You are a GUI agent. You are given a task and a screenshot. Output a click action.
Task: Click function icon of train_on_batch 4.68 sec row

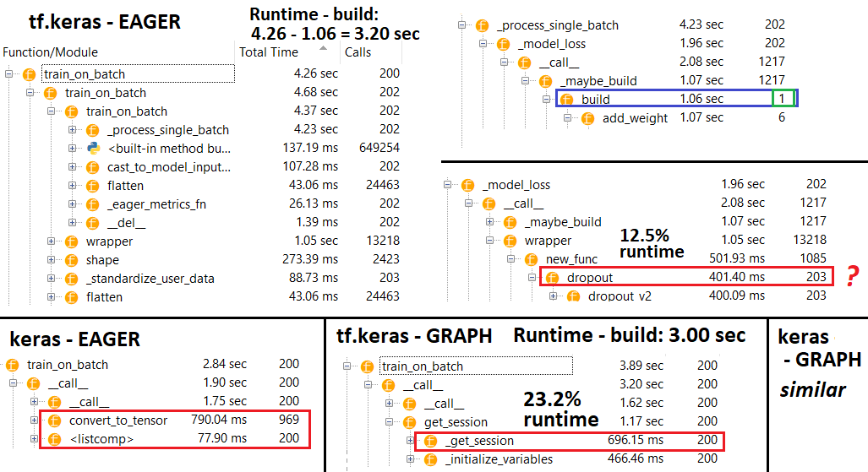point(51,93)
